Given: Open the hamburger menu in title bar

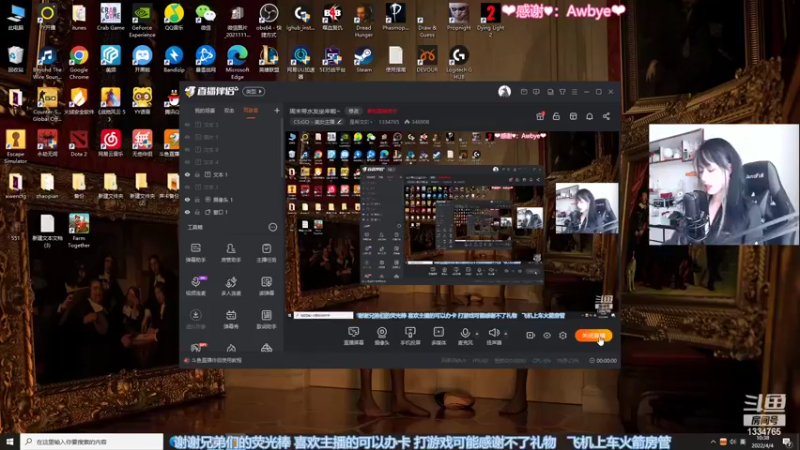Looking at the screenshot, I should [x=574, y=92].
